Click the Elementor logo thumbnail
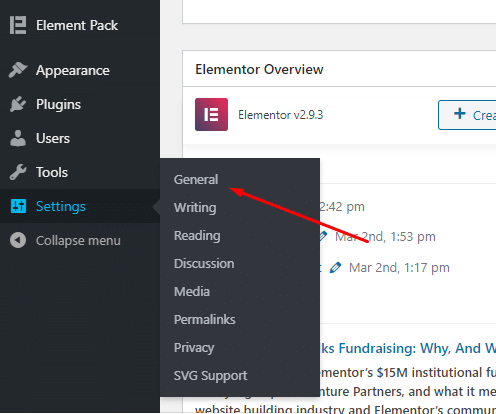Screen dimensions: 496x414 [211, 114]
